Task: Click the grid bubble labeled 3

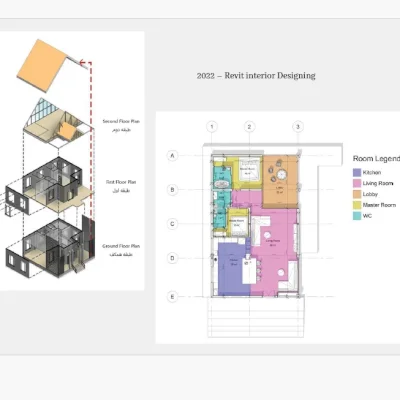Action: coord(298,127)
